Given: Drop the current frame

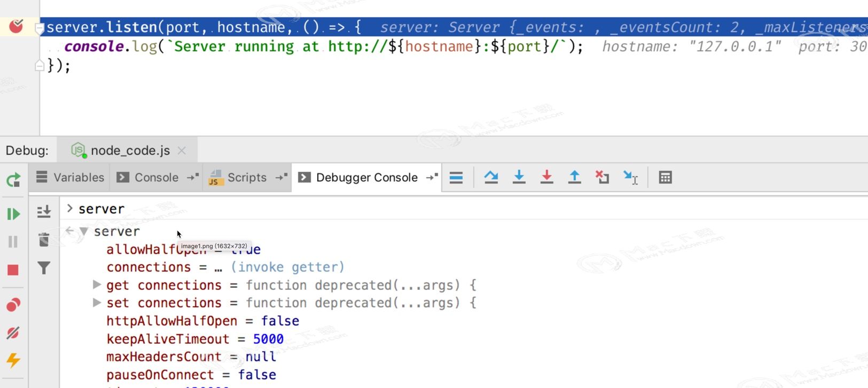Looking at the screenshot, I should (602, 177).
